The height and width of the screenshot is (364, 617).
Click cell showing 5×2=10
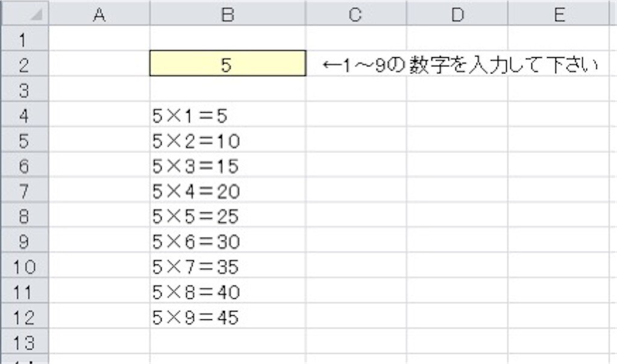coord(228,139)
